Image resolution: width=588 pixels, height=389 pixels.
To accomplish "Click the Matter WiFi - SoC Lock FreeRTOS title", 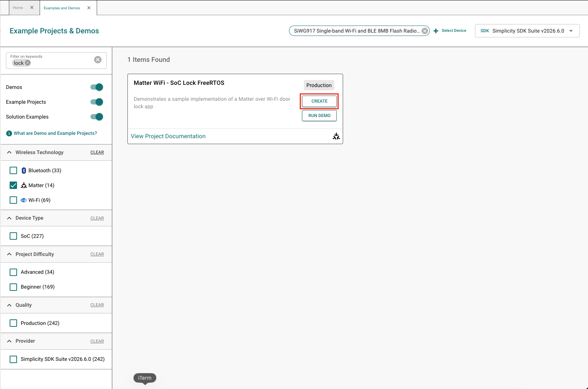I will 179,83.
